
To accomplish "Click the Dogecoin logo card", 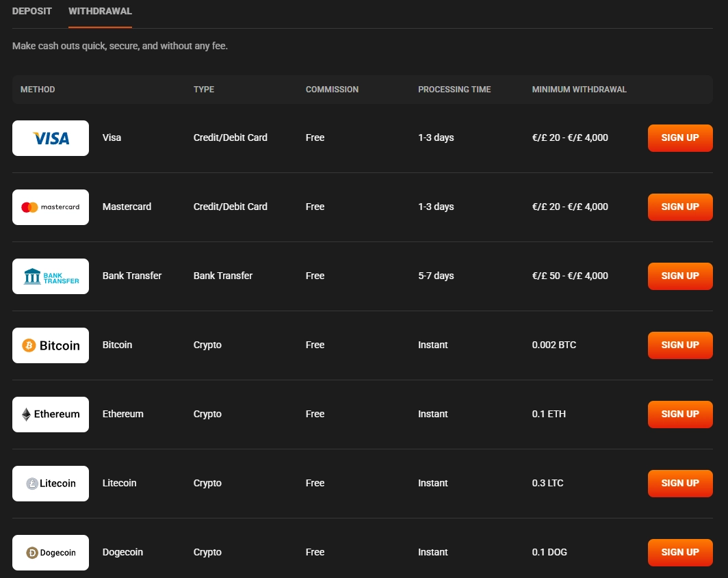I will (x=51, y=553).
